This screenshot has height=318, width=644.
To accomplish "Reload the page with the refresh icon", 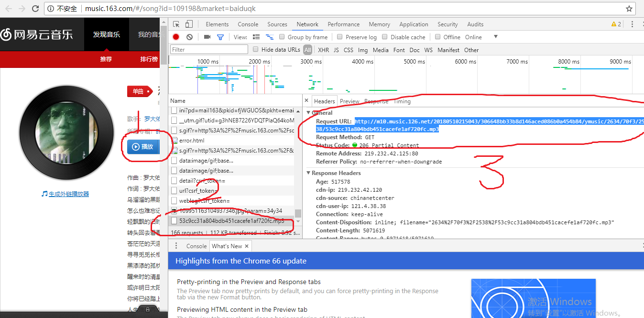I will pos(35,9).
